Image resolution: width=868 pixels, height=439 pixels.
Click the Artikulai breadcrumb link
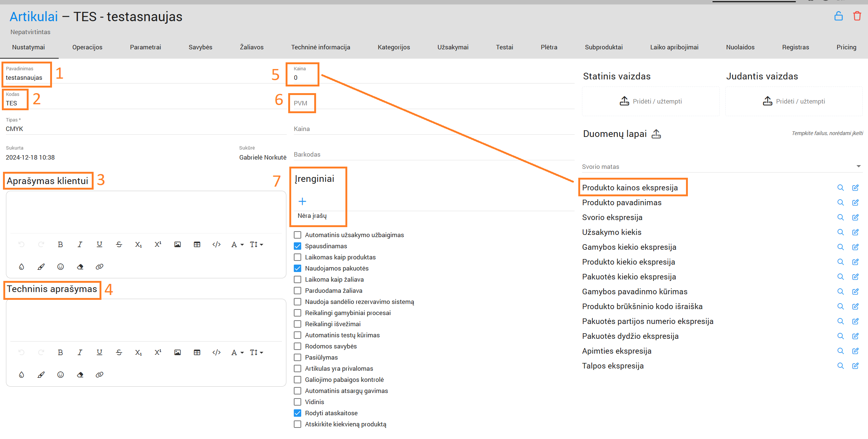[34, 17]
